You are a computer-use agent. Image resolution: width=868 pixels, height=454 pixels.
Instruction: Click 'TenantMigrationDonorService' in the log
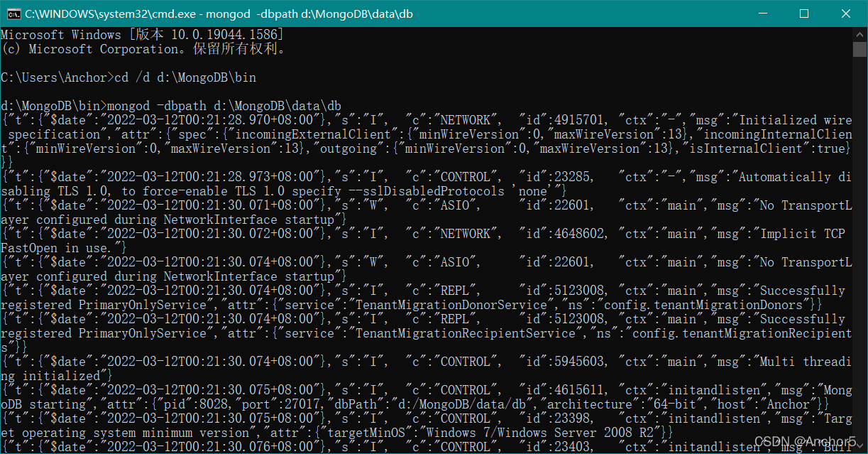pyautogui.click(x=451, y=305)
